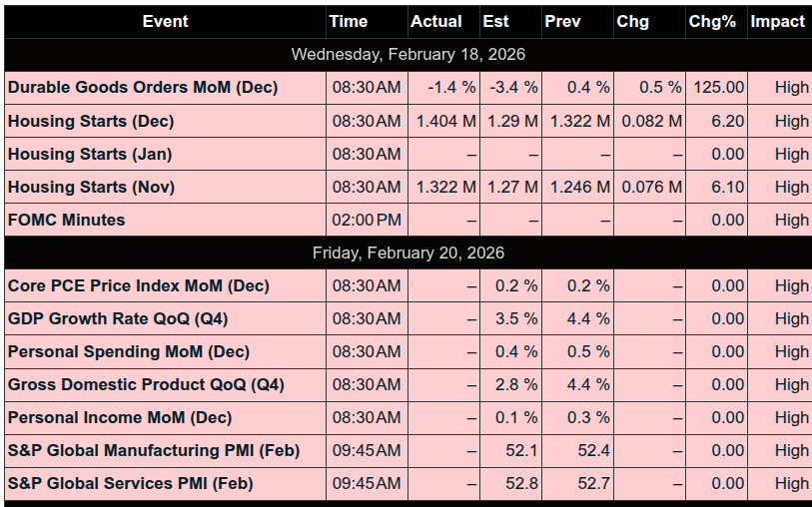The height and width of the screenshot is (507, 812).
Task: Click the Housing Starts (Nov) event
Action: (x=91, y=187)
